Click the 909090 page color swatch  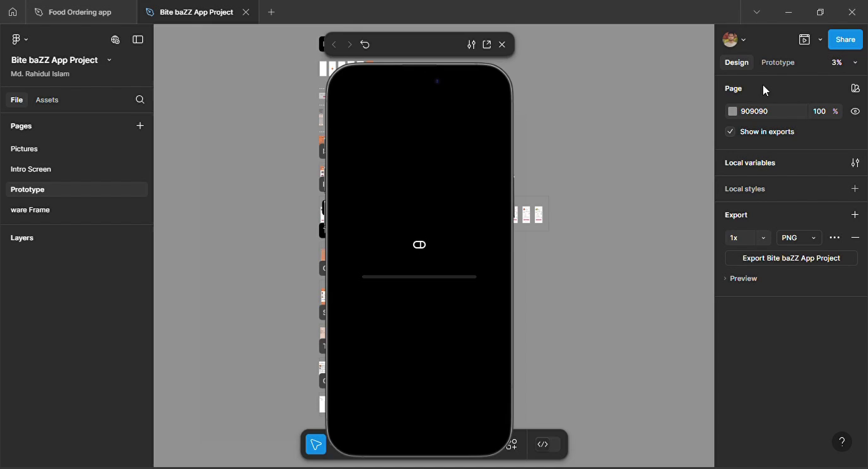coord(732,111)
